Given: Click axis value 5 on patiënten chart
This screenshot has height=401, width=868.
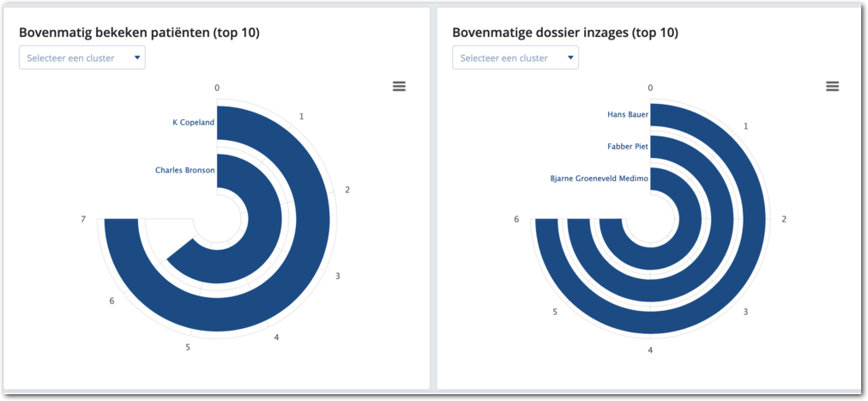Looking at the screenshot, I should (x=188, y=347).
